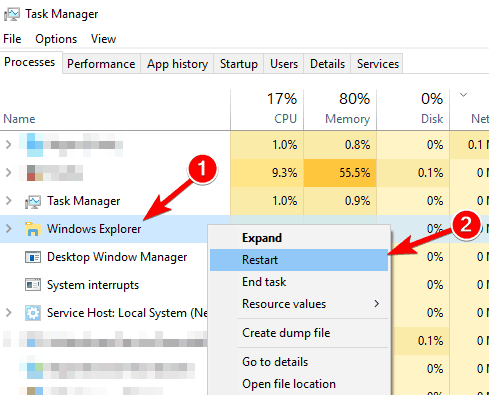The image size is (489, 395).
Task: Switch to the Details tab
Action: click(327, 64)
